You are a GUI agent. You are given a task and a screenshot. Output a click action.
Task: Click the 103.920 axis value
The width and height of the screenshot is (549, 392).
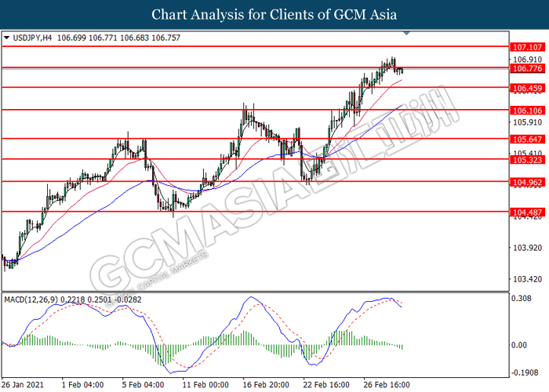point(527,248)
